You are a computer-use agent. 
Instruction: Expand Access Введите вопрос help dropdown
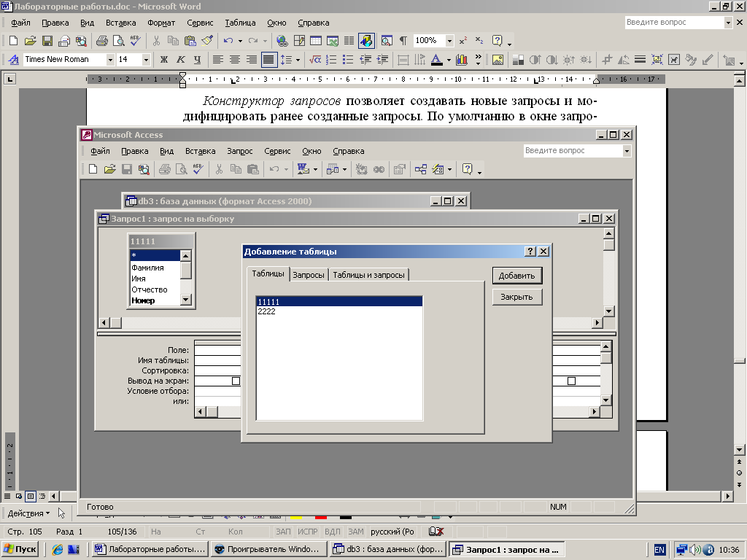coord(627,151)
